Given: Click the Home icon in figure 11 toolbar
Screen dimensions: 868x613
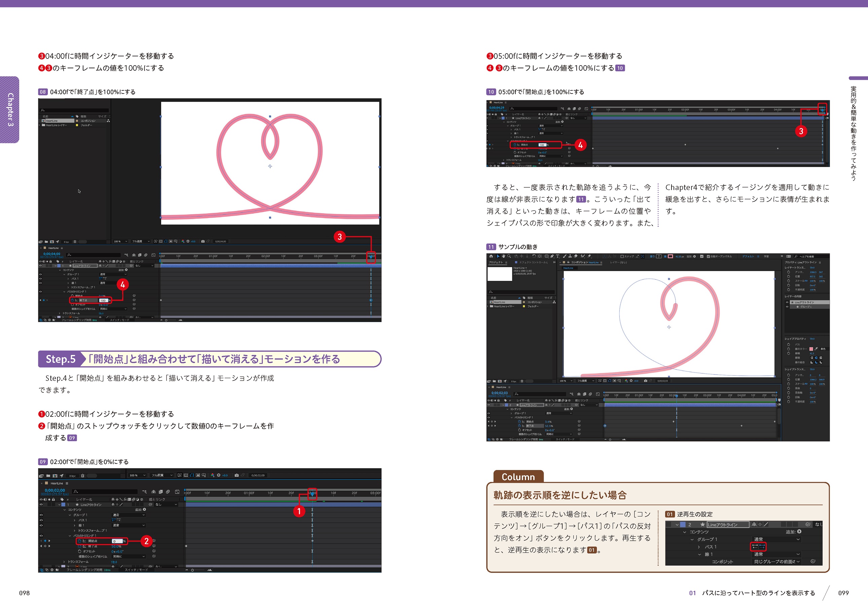Looking at the screenshot, I should tap(491, 256).
